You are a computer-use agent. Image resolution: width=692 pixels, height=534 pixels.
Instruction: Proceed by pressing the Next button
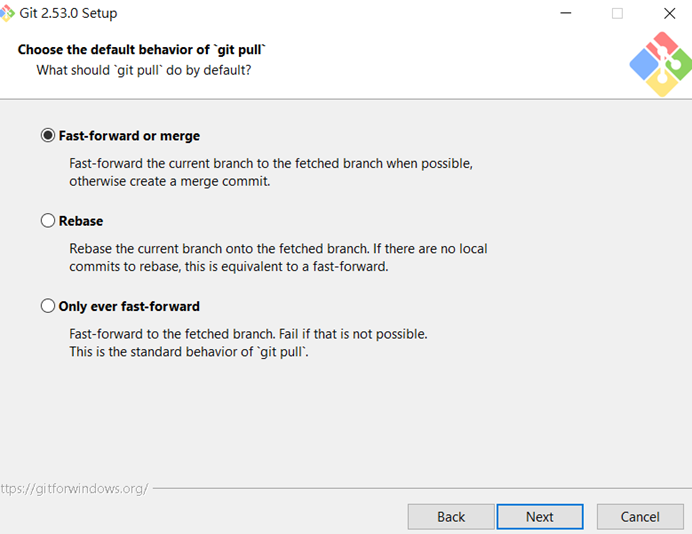coord(539,516)
